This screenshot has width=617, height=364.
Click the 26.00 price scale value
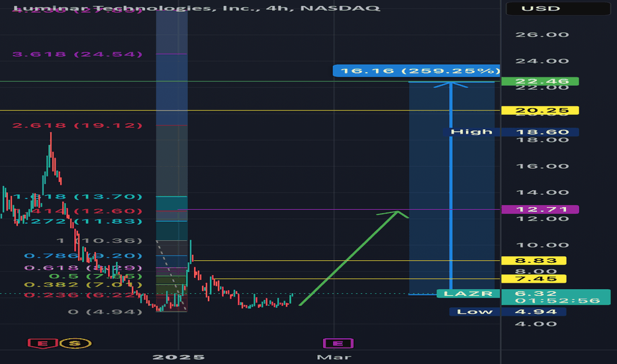click(x=542, y=34)
